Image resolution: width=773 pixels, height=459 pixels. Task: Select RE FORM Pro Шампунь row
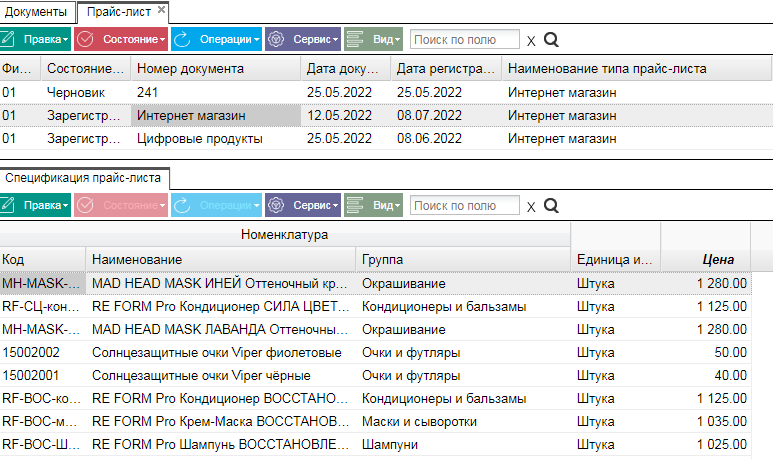click(376, 445)
